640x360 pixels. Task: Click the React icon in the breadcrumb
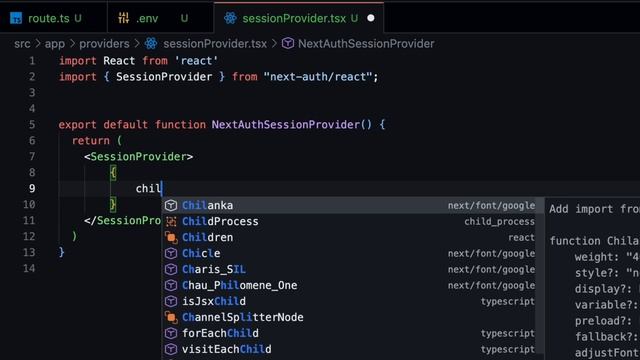click(x=151, y=43)
